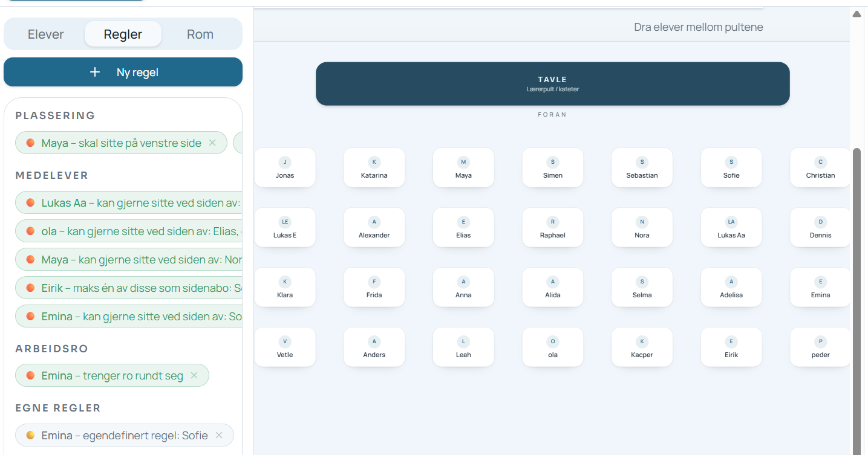Select Alida's desk
The width and height of the screenshot is (868, 455).
click(553, 288)
